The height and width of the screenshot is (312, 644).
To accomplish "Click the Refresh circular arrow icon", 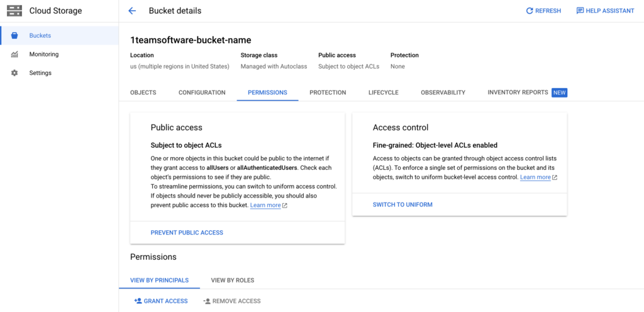I will coord(530,11).
